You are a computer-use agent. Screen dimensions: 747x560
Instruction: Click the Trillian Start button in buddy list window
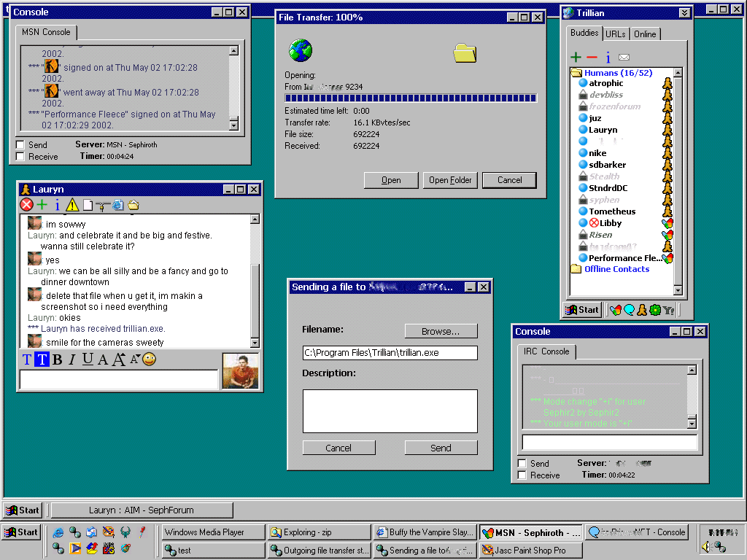coord(581,310)
